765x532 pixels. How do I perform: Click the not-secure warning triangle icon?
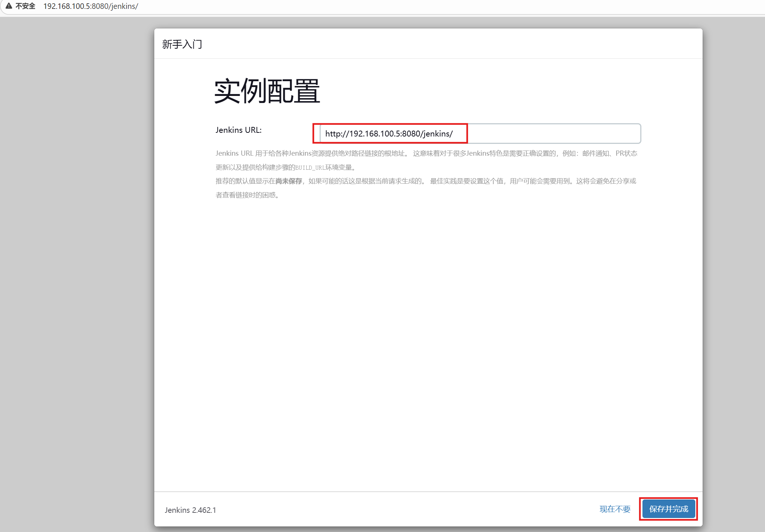coord(9,6)
